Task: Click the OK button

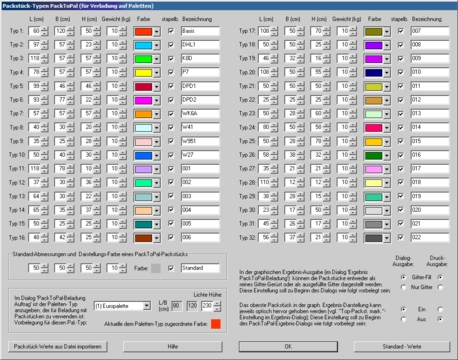Action: coord(288,347)
